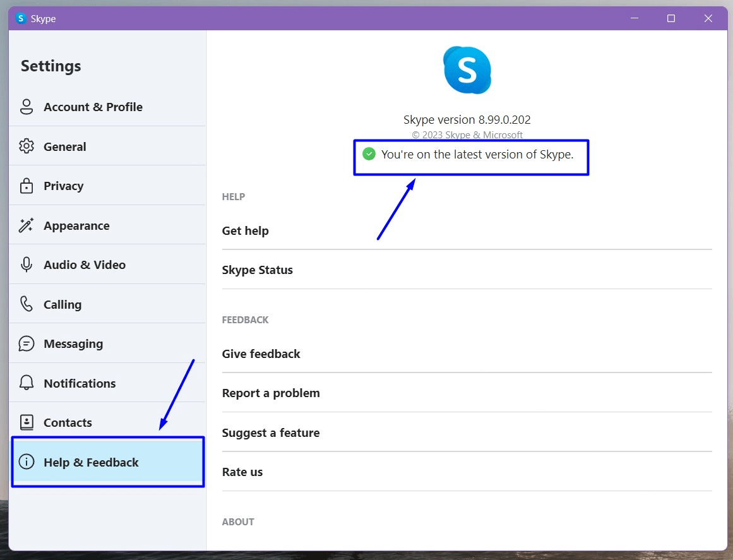Screen dimensions: 733x560
Task: Click the Appearance magic wand icon
Action: [x=27, y=225]
